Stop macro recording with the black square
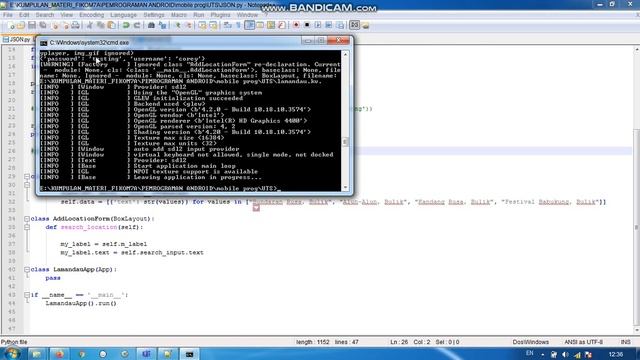The image size is (640, 360). (x=307, y=25)
